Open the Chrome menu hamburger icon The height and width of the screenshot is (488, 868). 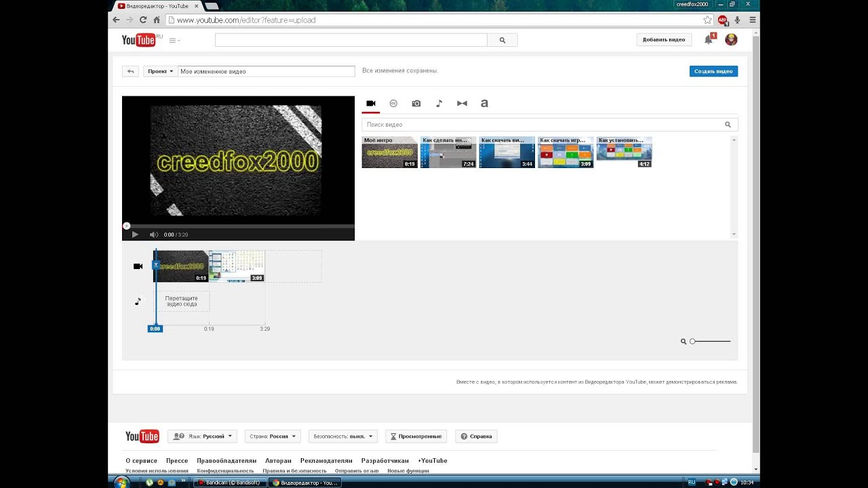[x=753, y=20]
